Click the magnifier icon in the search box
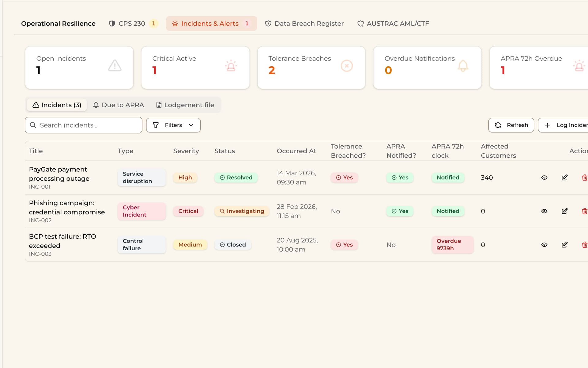Viewport: 588px width, 368px height. tap(33, 125)
